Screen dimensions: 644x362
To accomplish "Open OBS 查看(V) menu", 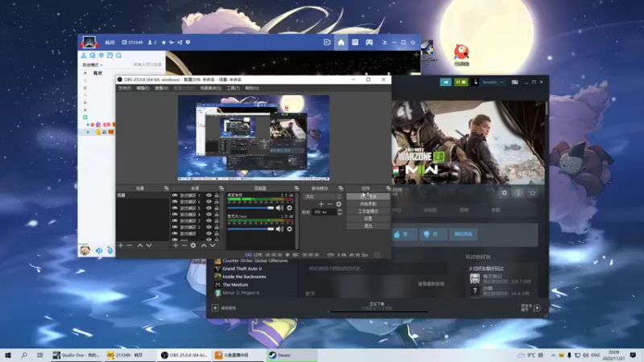I will tap(162, 88).
